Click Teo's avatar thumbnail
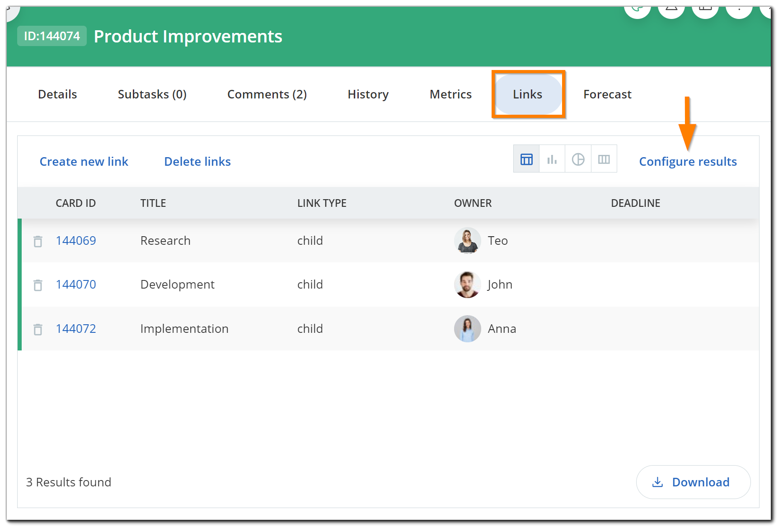This screenshot has width=783, height=532. tap(467, 240)
